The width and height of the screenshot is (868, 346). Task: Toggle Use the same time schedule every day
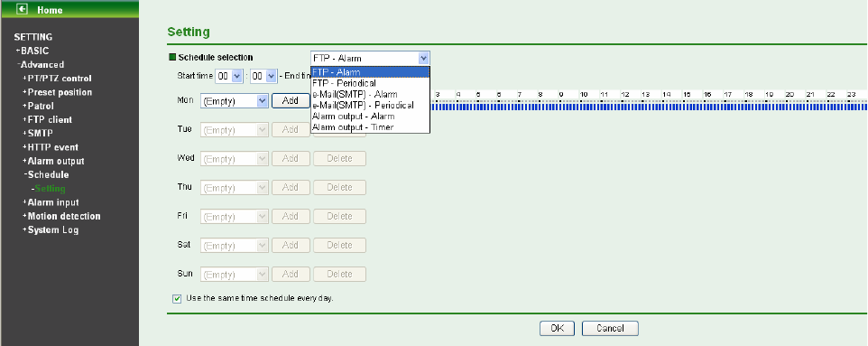(x=177, y=299)
